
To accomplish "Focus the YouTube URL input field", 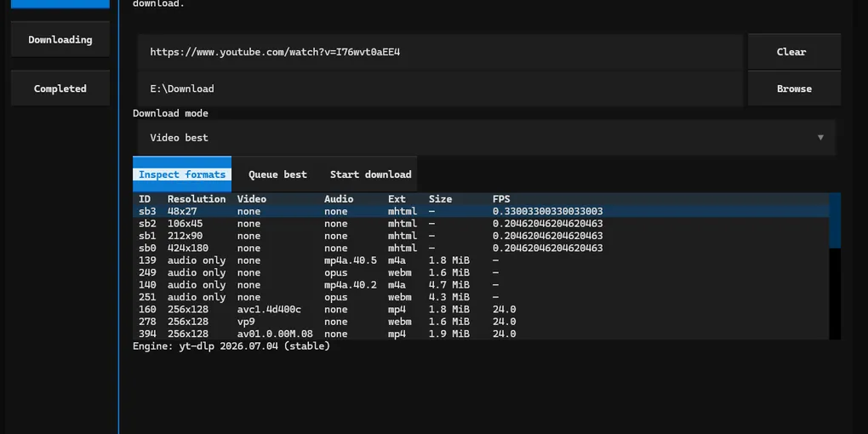I will click(440, 52).
